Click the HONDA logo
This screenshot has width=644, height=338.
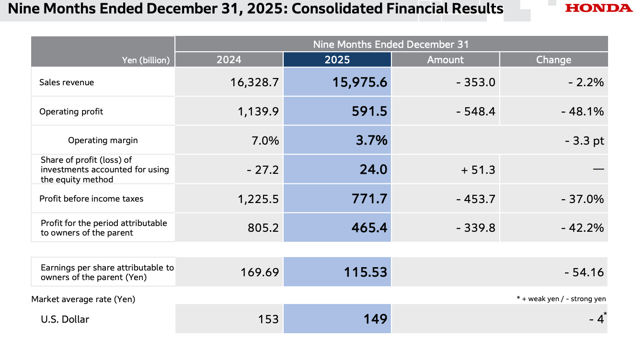(598, 8)
